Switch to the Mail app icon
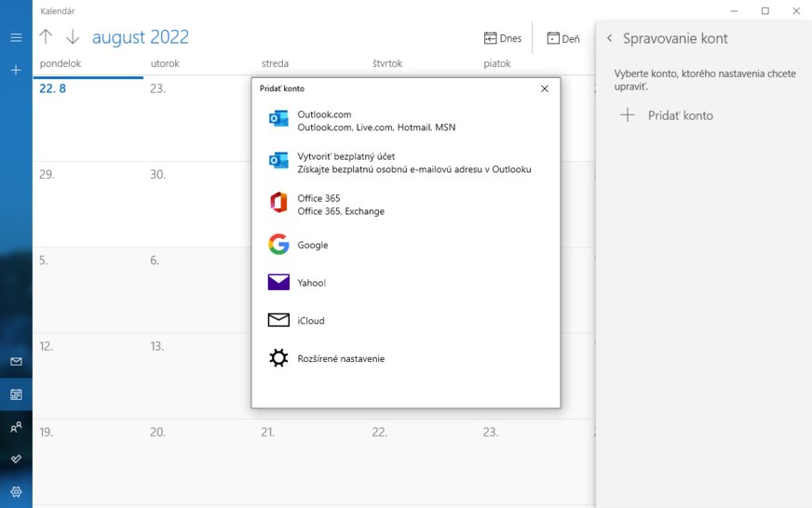This screenshot has width=812, height=508. [x=16, y=361]
